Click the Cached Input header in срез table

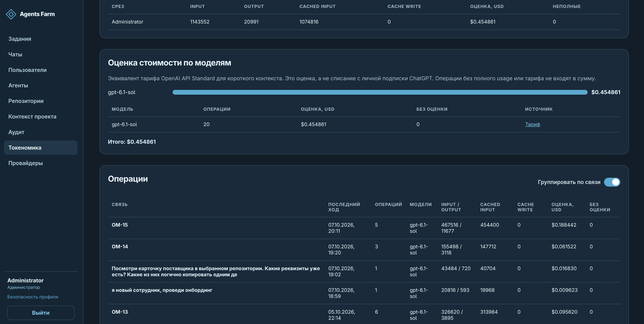pos(317,6)
